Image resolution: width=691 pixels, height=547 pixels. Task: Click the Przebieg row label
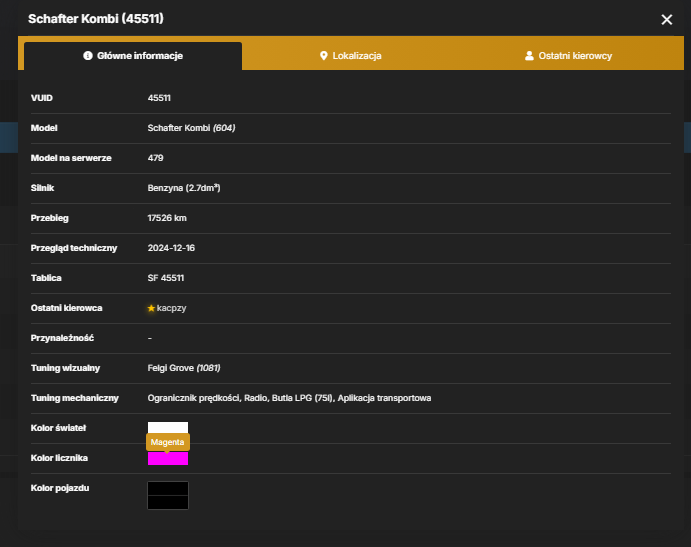[49, 218]
